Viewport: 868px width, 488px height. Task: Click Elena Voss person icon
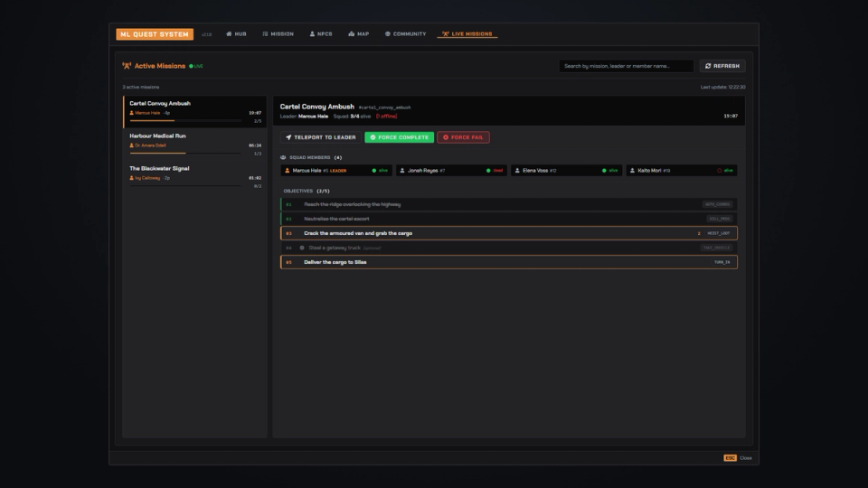click(x=517, y=171)
